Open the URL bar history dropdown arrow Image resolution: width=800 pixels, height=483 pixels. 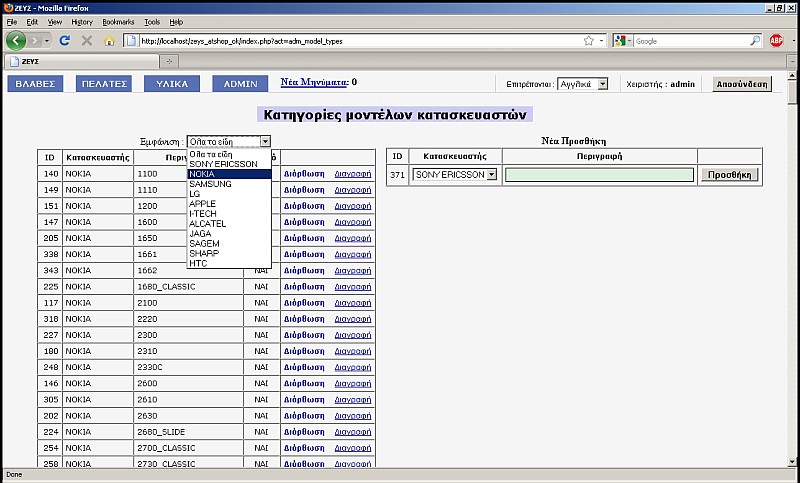[x=602, y=41]
